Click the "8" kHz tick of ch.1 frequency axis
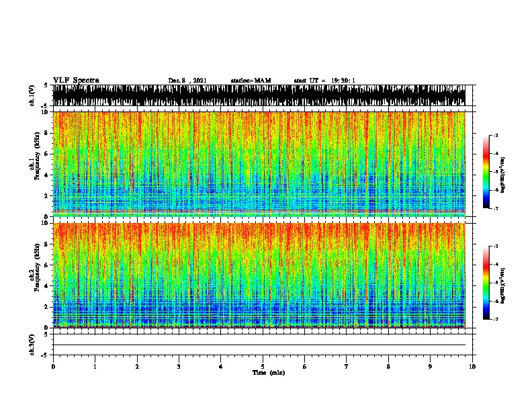 coord(47,133)
